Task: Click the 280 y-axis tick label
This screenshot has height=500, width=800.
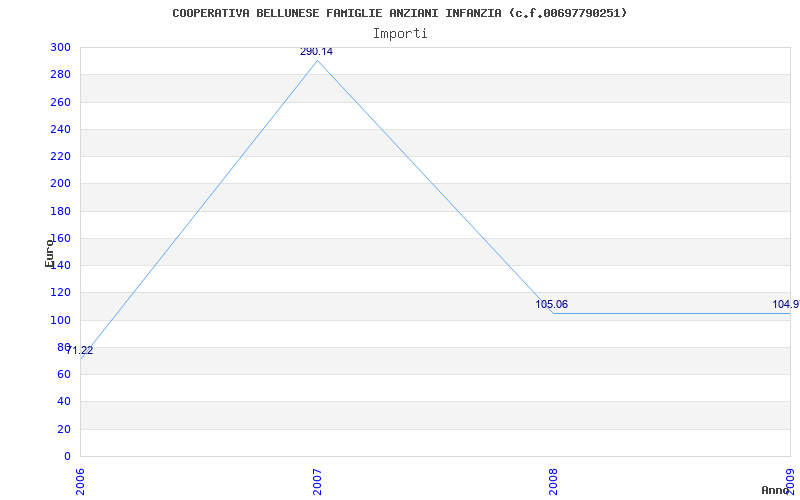Action: pyautogui.click(x=60, y=74)
